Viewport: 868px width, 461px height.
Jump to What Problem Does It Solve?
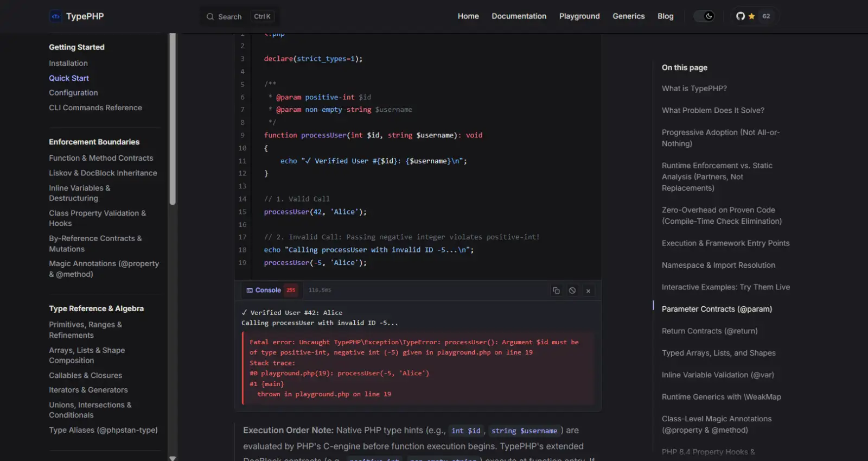tap(713, 110)
